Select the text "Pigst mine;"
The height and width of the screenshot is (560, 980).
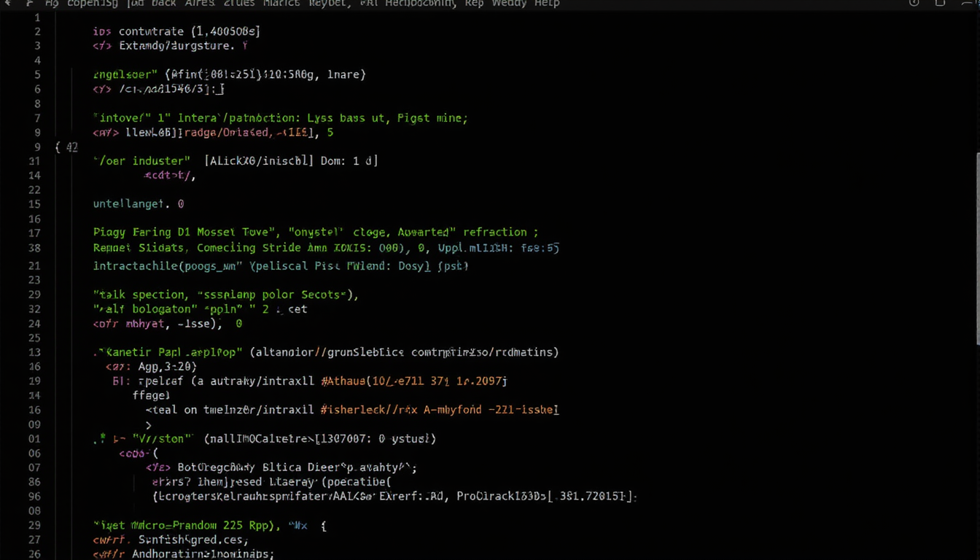432,117
